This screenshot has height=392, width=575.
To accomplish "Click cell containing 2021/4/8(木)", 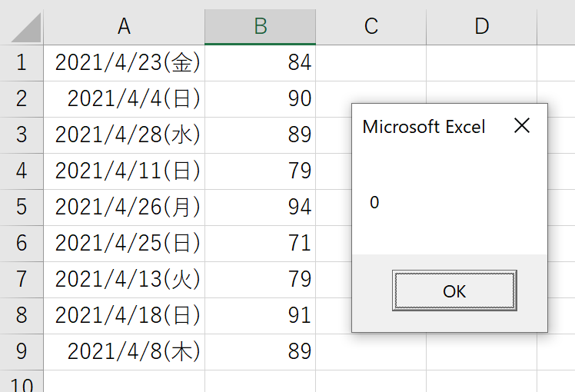I will (124, 352).
